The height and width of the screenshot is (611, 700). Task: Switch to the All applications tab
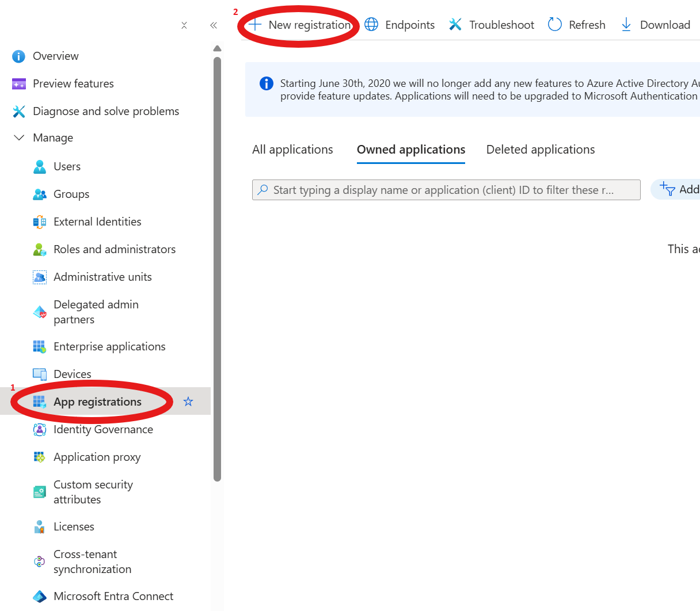coord(292,150)
